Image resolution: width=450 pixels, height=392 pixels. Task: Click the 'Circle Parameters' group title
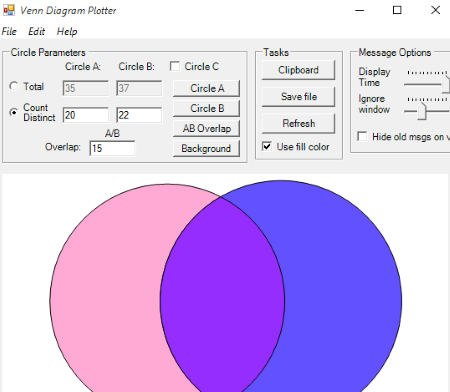48,52
